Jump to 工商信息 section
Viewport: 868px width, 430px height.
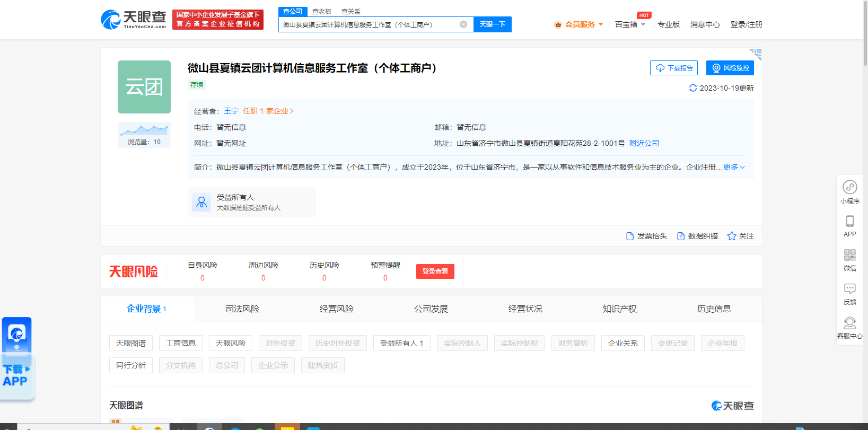(x=181, y=343)
